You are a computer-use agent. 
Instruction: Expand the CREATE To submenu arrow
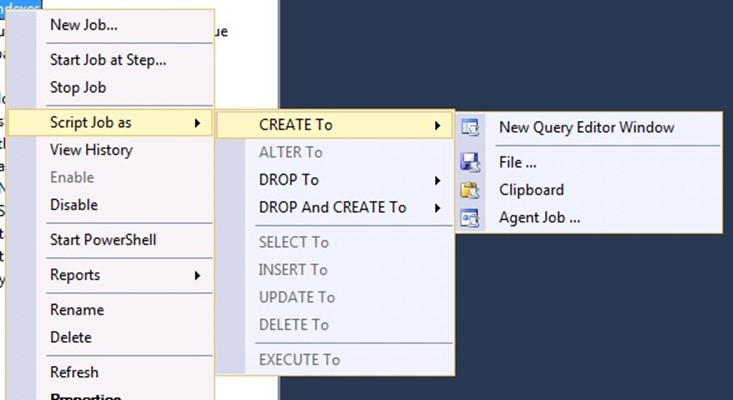click(x=437, y=125)
